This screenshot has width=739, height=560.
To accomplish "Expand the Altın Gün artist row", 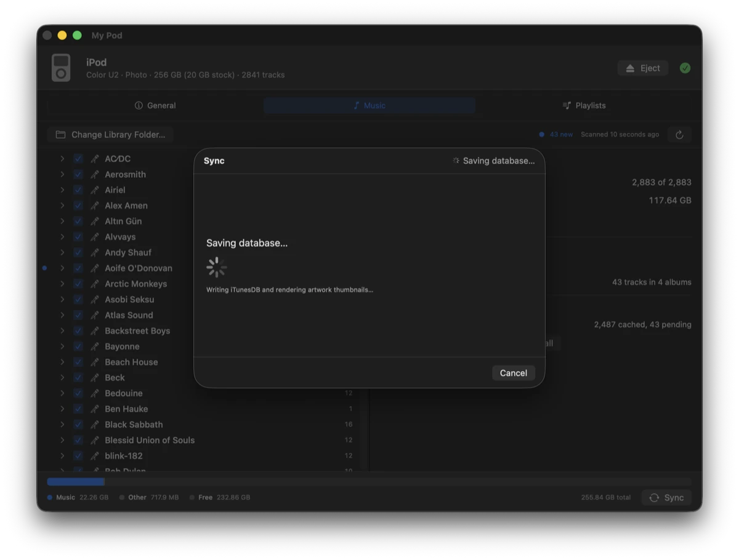I will click(x=62, y=222).
